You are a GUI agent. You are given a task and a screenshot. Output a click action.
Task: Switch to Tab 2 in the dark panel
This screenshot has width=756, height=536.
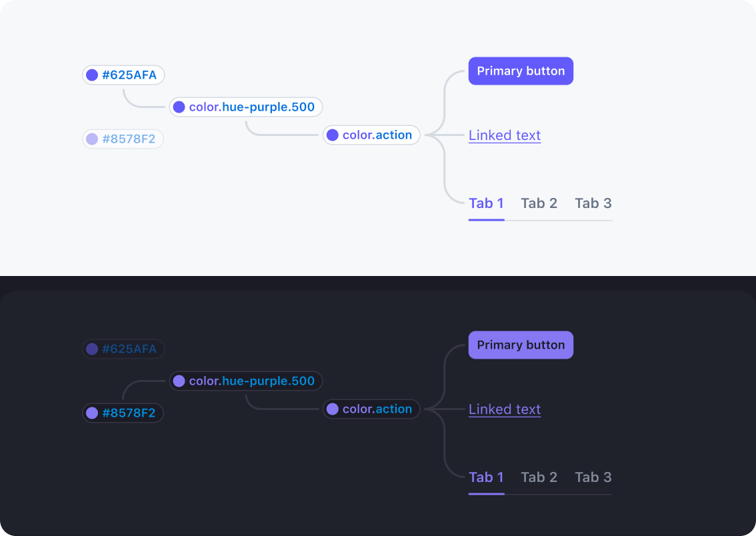pyautogui.click(x=539, y=477)
